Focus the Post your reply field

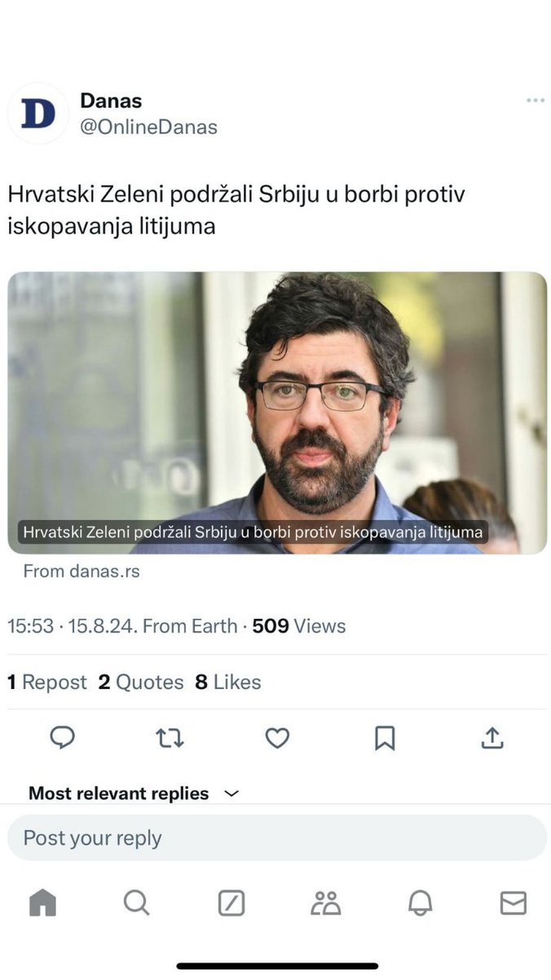point(277,837)
